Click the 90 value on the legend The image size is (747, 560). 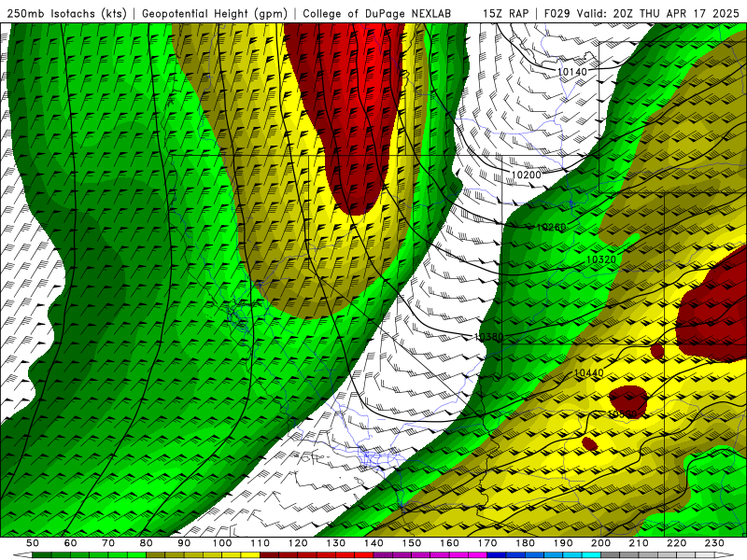(x=184, y=543)
